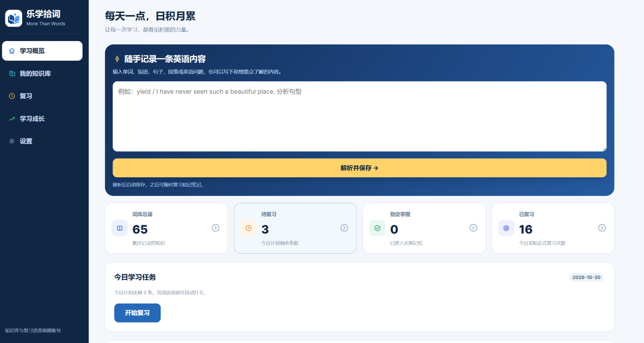Click the number 3 in 待复习

pos(265,229)
